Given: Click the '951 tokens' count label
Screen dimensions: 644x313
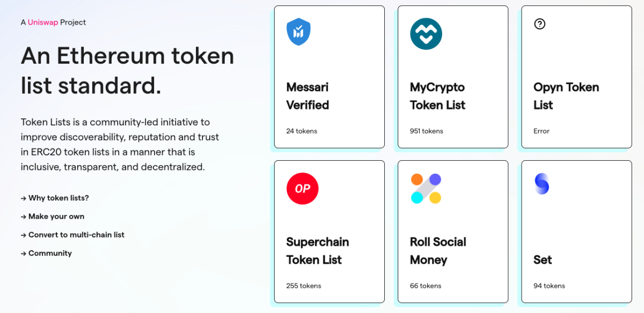Looking at the screenshot, I should pyautogui.click(x=427, y=131).
